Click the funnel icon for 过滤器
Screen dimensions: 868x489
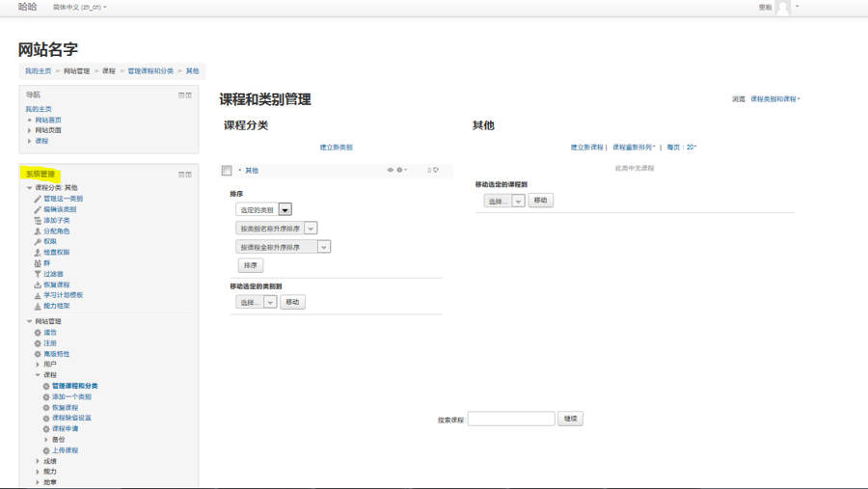[38, 274]
